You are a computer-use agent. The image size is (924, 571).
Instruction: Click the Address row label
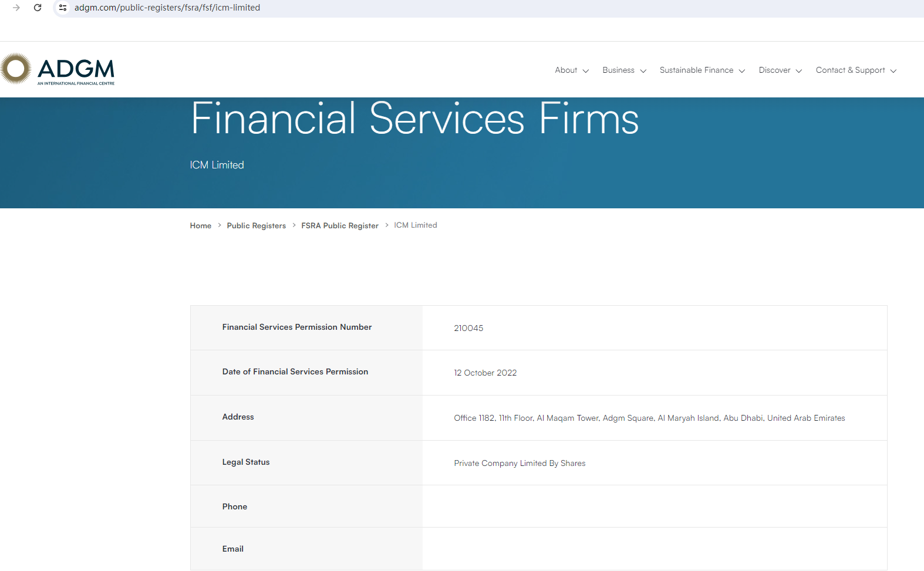[238, 417]
